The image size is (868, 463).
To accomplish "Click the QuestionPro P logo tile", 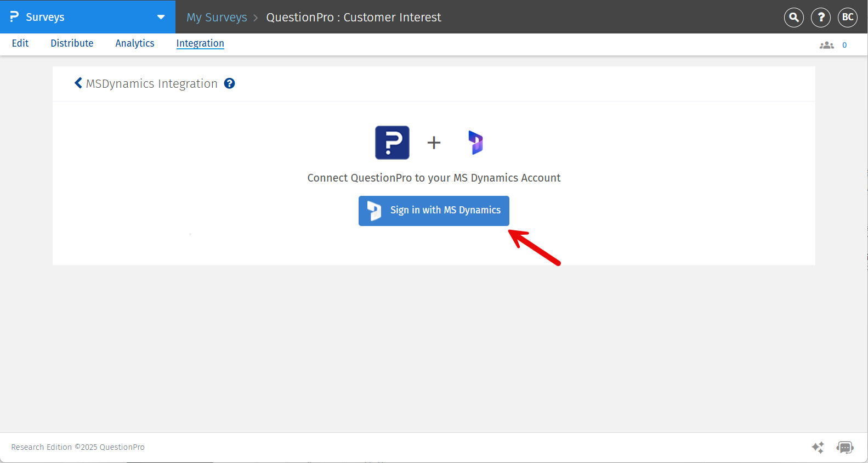I will 392,143.
